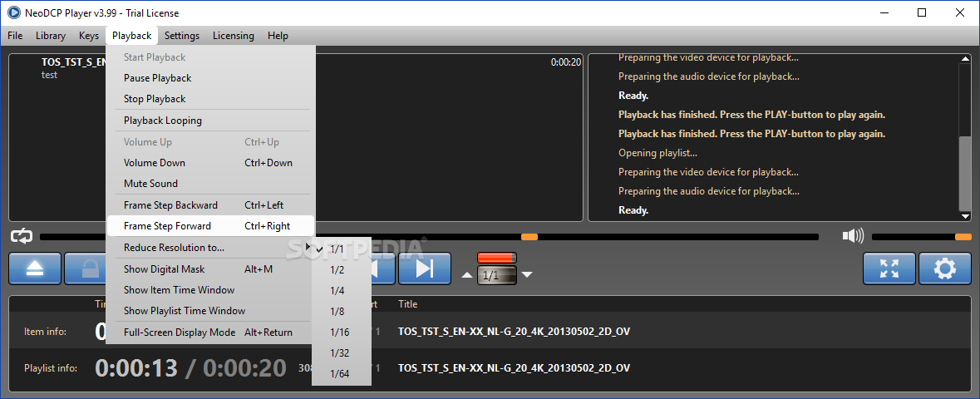
Task: Open the Help menu
Action: coord(278,36)
